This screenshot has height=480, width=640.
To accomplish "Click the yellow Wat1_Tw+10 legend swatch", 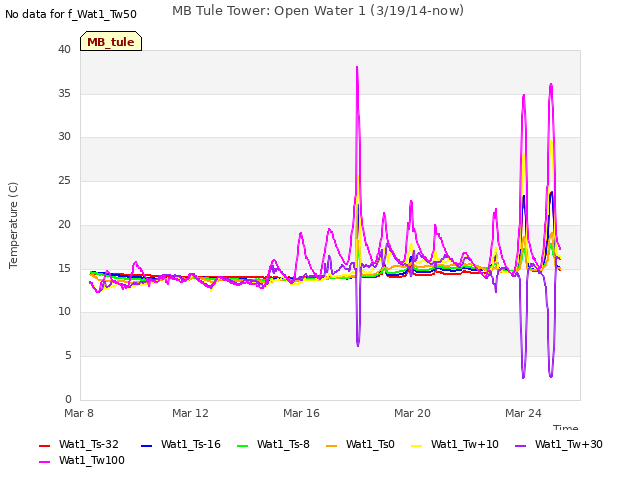I will point(416,446).
